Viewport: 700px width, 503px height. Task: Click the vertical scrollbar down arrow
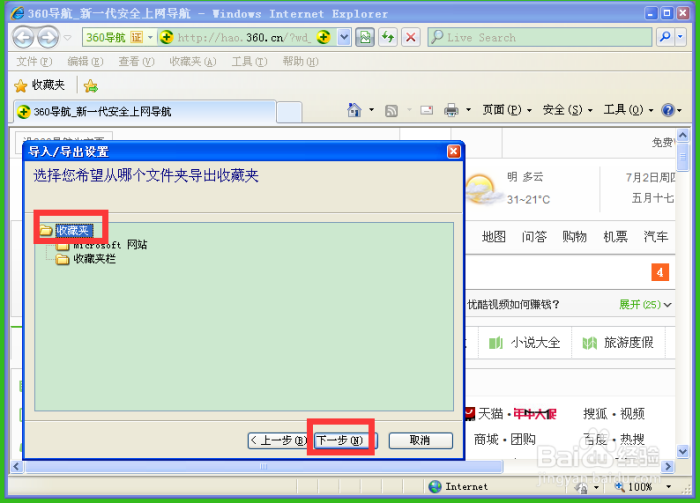683,451
